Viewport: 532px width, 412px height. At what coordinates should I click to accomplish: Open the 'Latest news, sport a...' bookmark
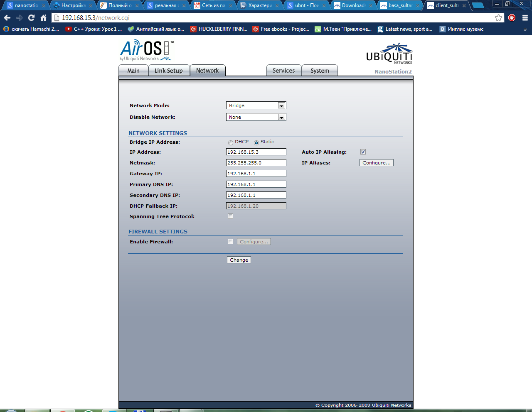pos(405,29)
